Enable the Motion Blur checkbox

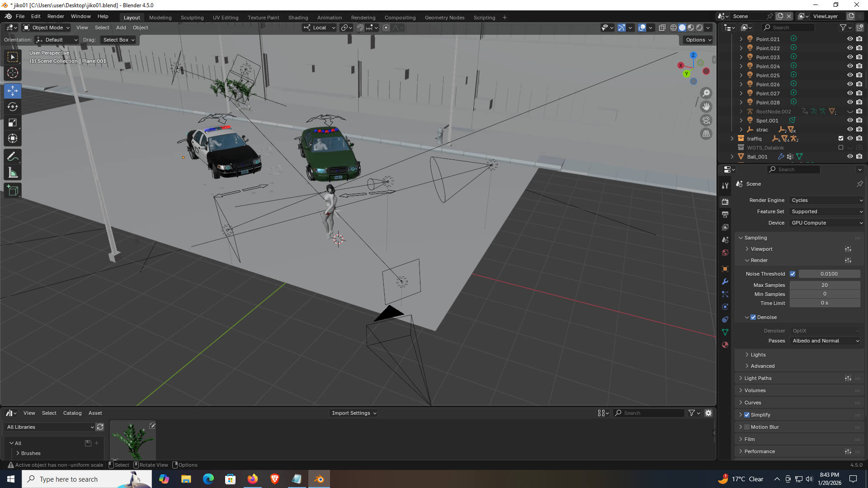pos(747,427)
